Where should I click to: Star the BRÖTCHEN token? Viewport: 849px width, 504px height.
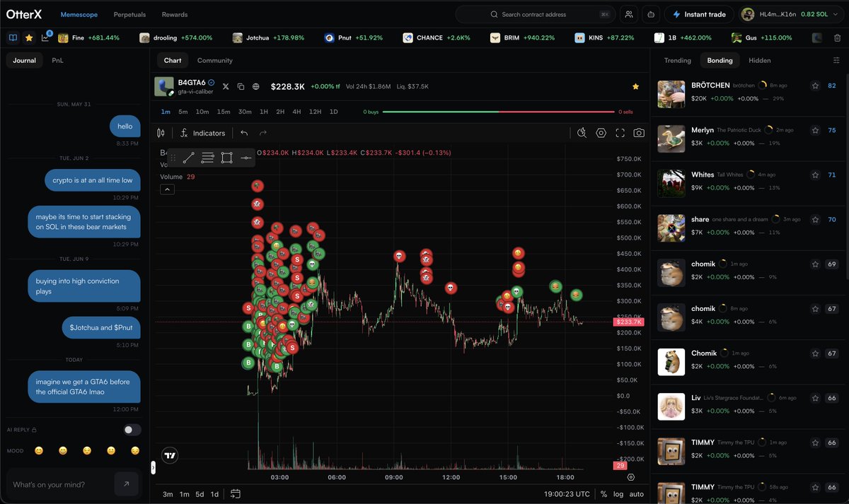click(815, 86)
